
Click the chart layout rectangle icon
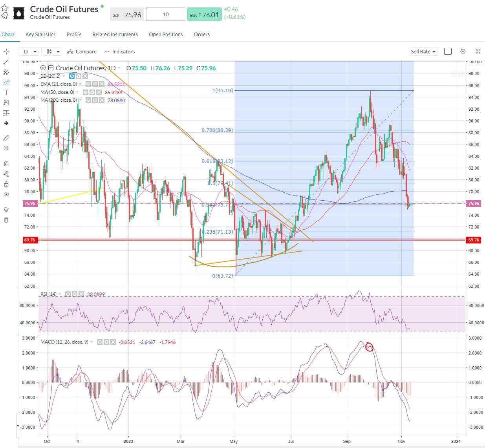pyautogui.click(x=448, y=51)
